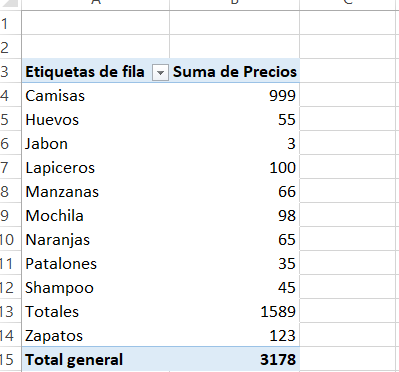Select the Zapatos cell

[x=96, y=335]
